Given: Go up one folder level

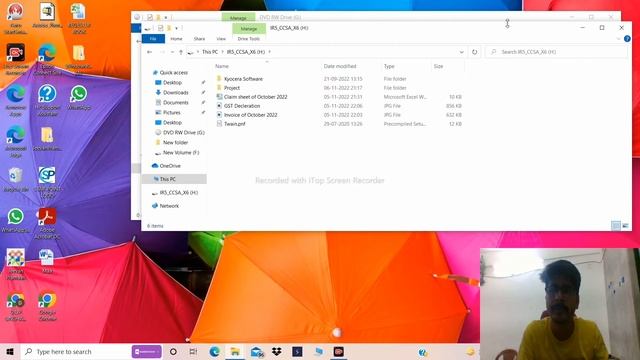Looking at the screenshot, I should pyautogui.click(x=181, y=52).
